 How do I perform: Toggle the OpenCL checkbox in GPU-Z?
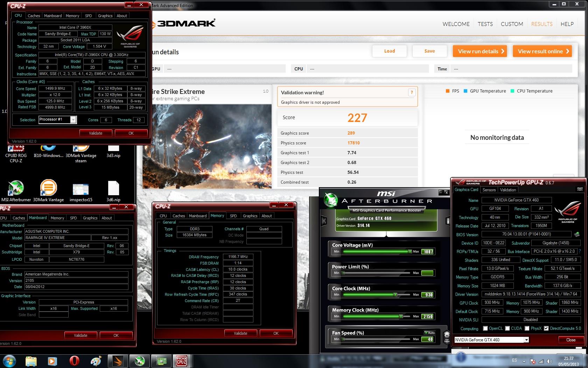485,328
